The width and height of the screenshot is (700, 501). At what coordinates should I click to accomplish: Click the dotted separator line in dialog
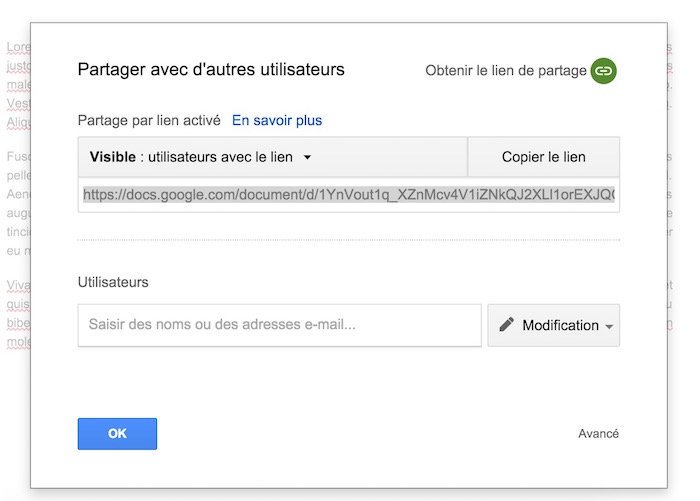(x=348, y=239)
